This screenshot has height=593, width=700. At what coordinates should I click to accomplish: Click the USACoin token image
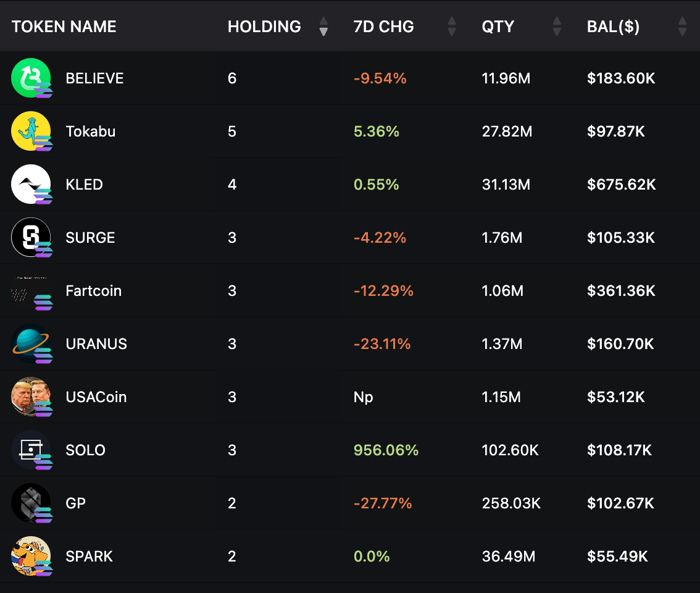point(30,397)
